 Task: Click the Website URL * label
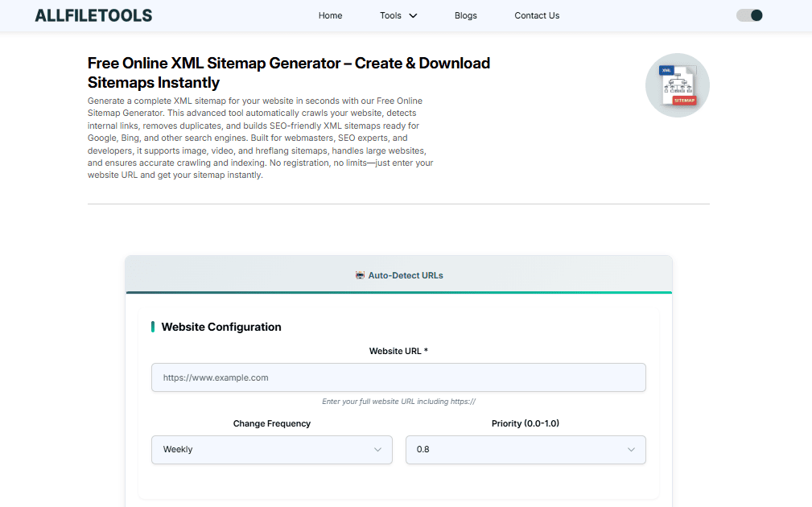(x=398, y=351)
